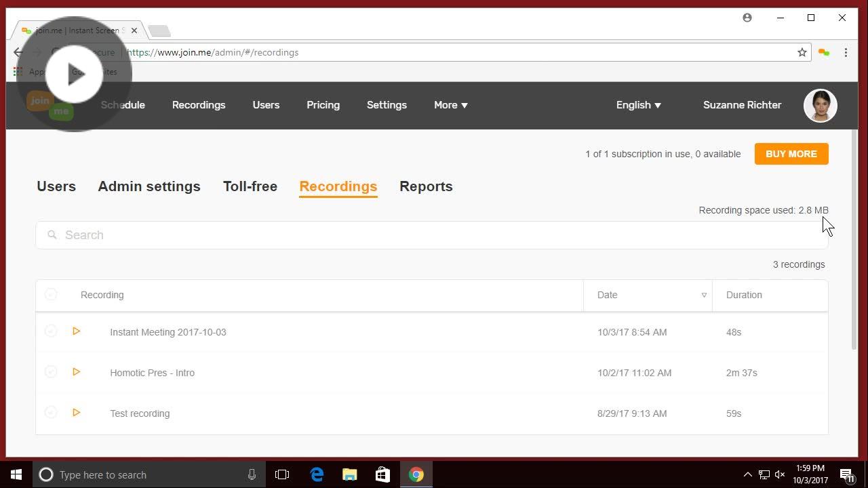Image resolution: width=868 pixels, height=488 pixels.
Task: Open File Explorer from the taskbar
Action: pos(350,474)
